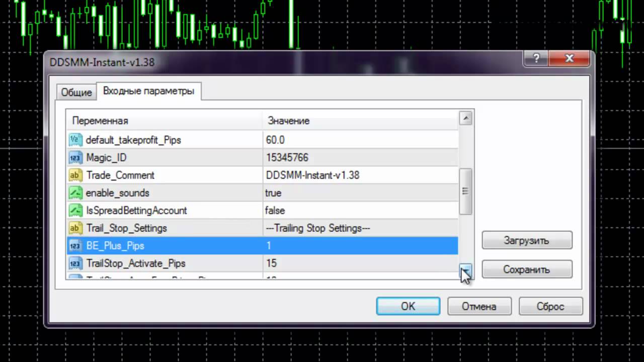The width and height of the screenshot is (644, 362).
Task: Select the Входные параметры tab
Action: point(148,91)
